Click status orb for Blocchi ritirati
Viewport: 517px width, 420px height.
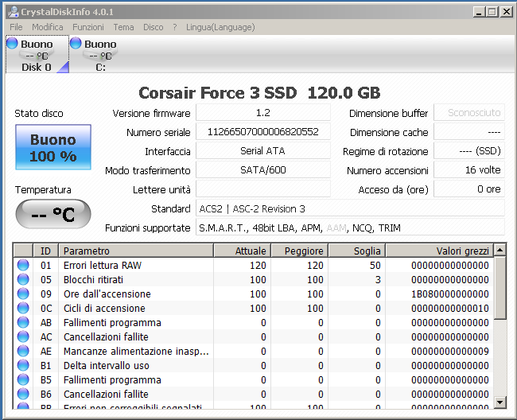pyautogui.click(x=23, y=279)
